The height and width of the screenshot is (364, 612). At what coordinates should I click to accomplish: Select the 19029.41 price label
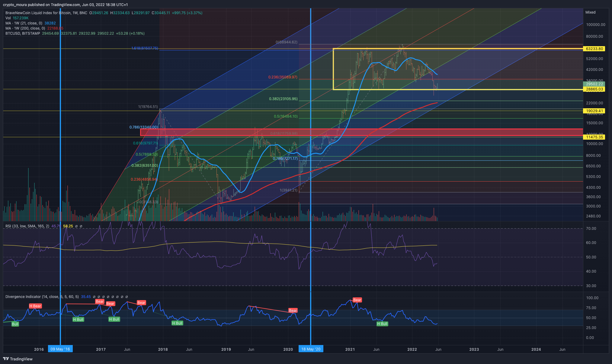coord(594,111)
